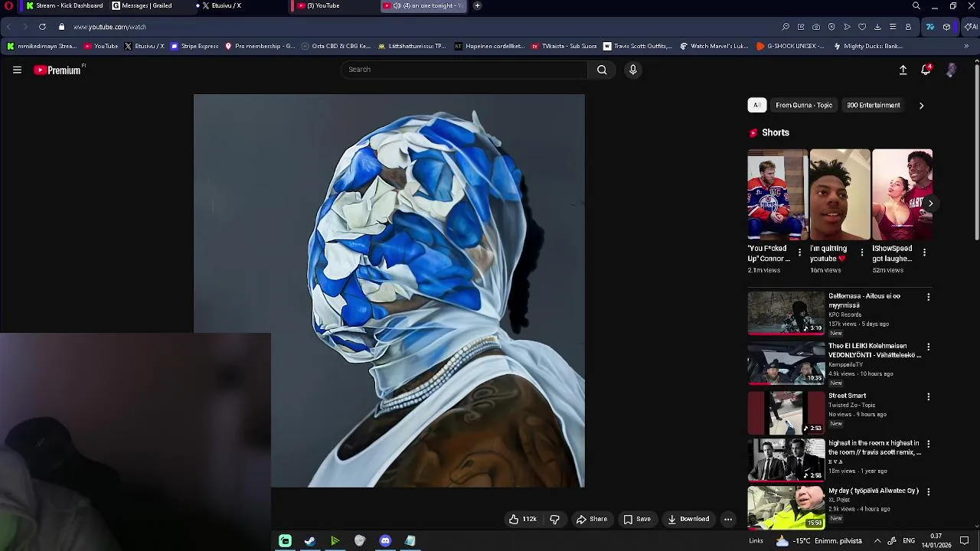Open the "I'm quitting youtube" Short
980x551 pixels.
tap(840, 195)
